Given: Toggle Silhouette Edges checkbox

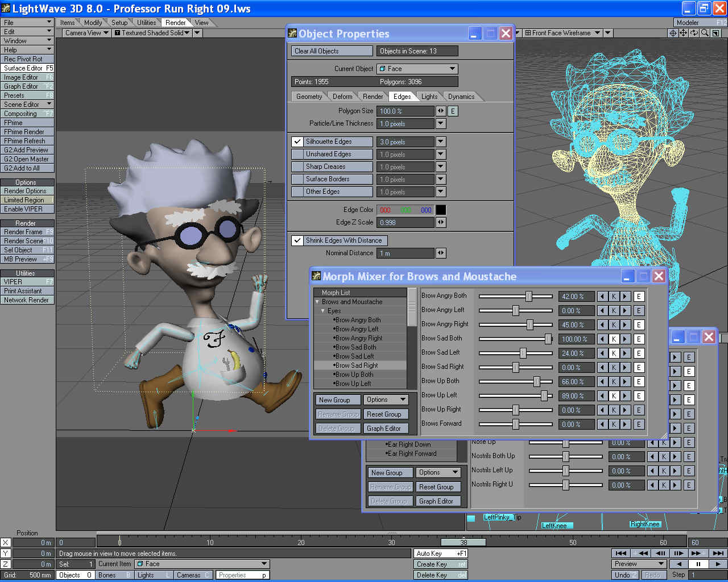Looking at the screenshot, I should pos(297,142).
